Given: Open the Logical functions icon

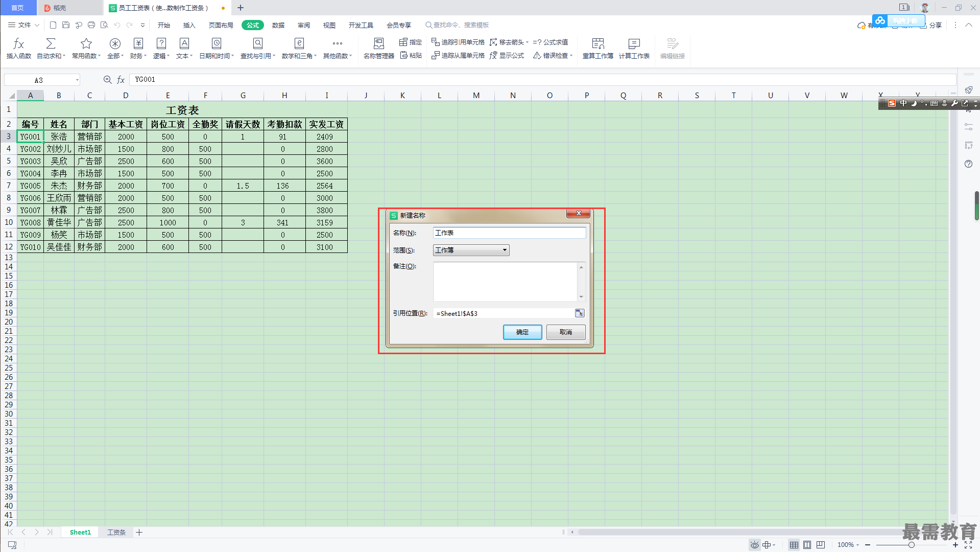Looking at the screenshot, I should [161, 44].
